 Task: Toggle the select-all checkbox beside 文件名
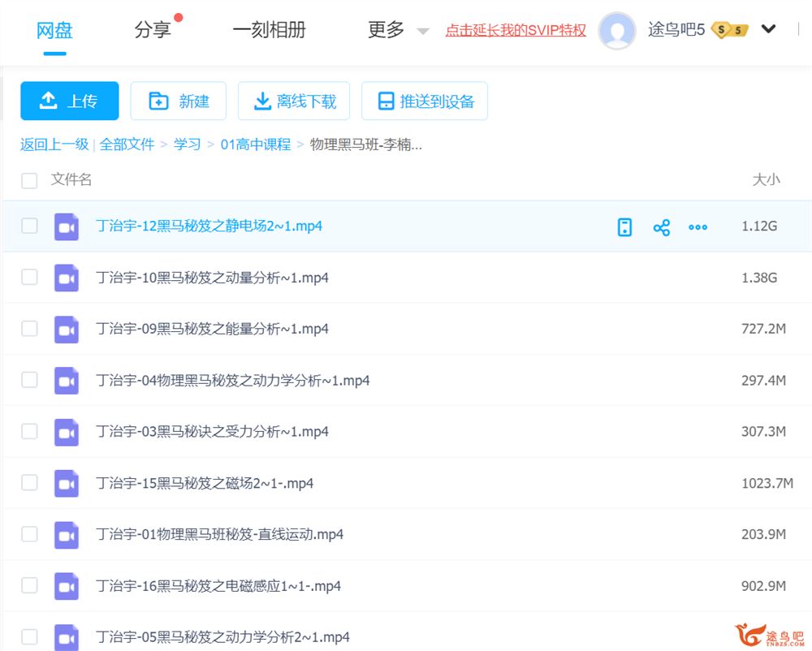pyautogui.click(x=29, y=180)
